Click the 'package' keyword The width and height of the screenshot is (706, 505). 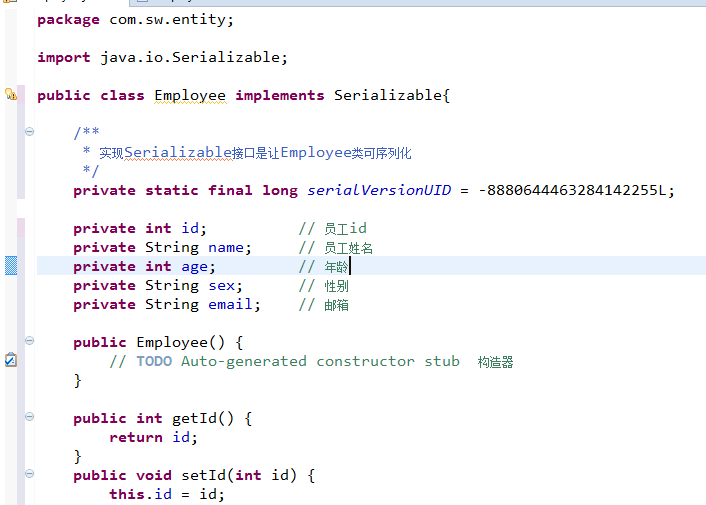(x=68, y=20)
